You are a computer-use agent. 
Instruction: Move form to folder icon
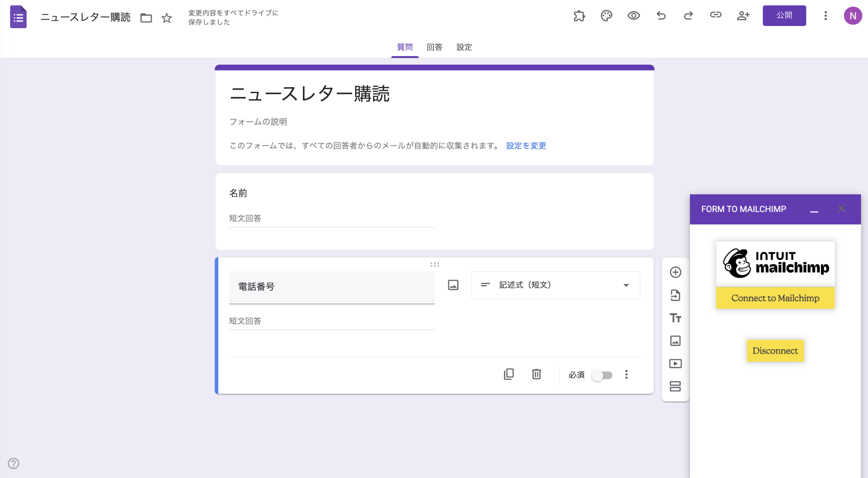point(146,18)
